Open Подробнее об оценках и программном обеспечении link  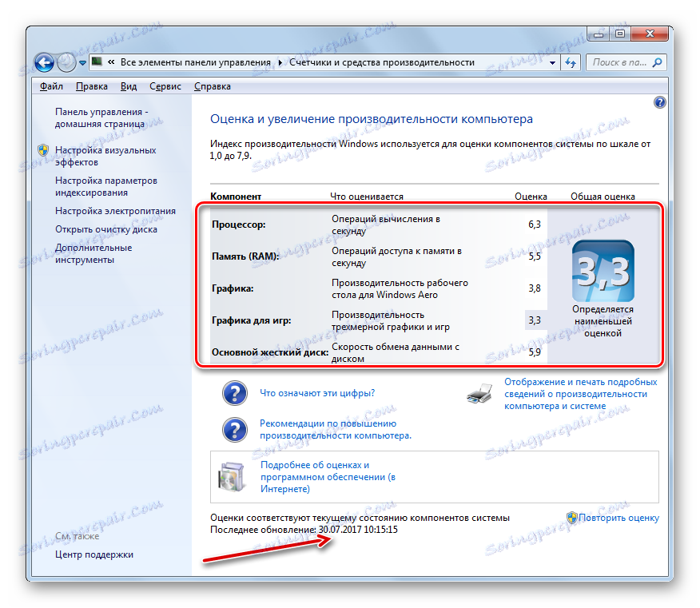pos(328,477)
